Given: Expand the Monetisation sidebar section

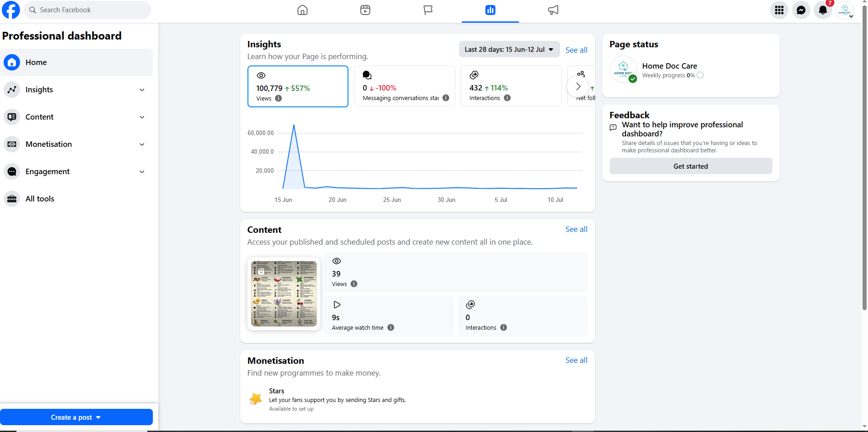Looking at the screenshot, I should click(76, 144).
